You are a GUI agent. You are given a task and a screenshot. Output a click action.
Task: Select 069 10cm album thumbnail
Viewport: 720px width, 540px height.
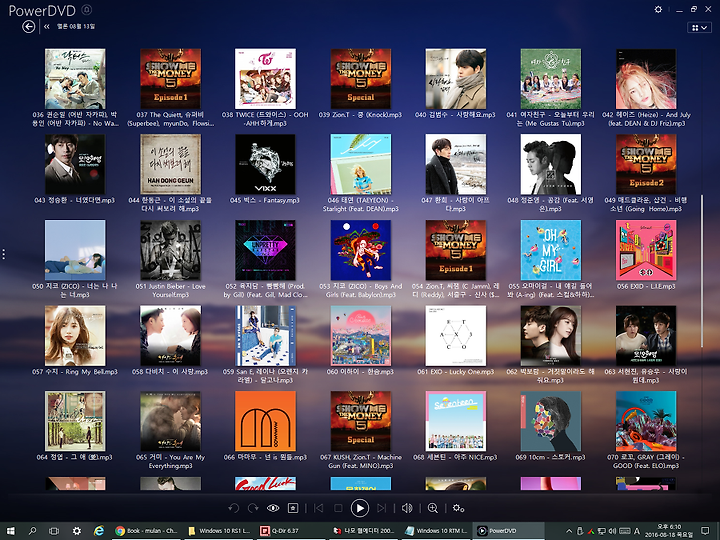click(551, 422)
